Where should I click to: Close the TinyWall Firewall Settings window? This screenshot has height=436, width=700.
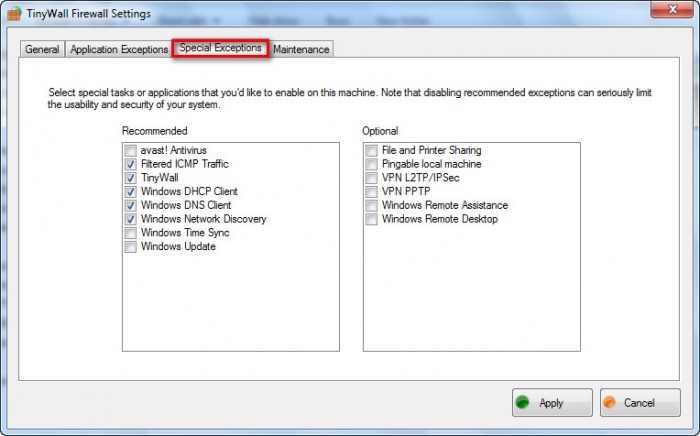672,9
